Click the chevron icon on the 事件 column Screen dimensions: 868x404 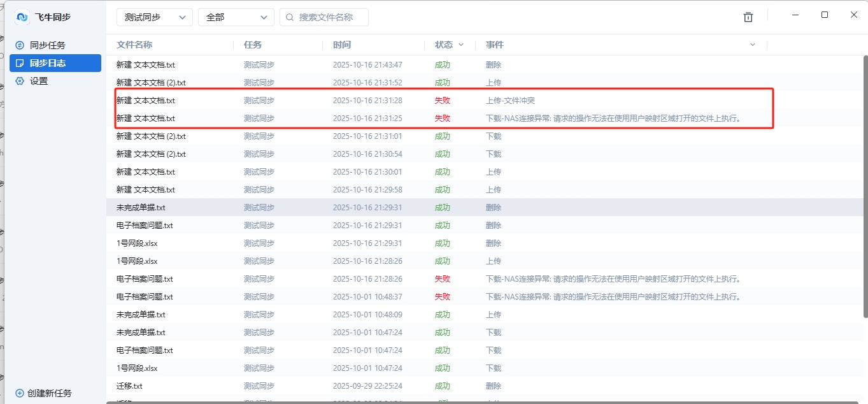(753, 45)
